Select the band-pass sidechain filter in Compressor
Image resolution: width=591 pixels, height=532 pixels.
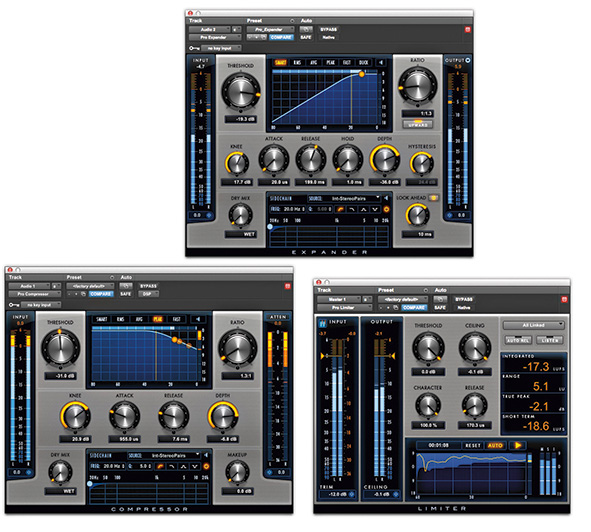point(183,466)
